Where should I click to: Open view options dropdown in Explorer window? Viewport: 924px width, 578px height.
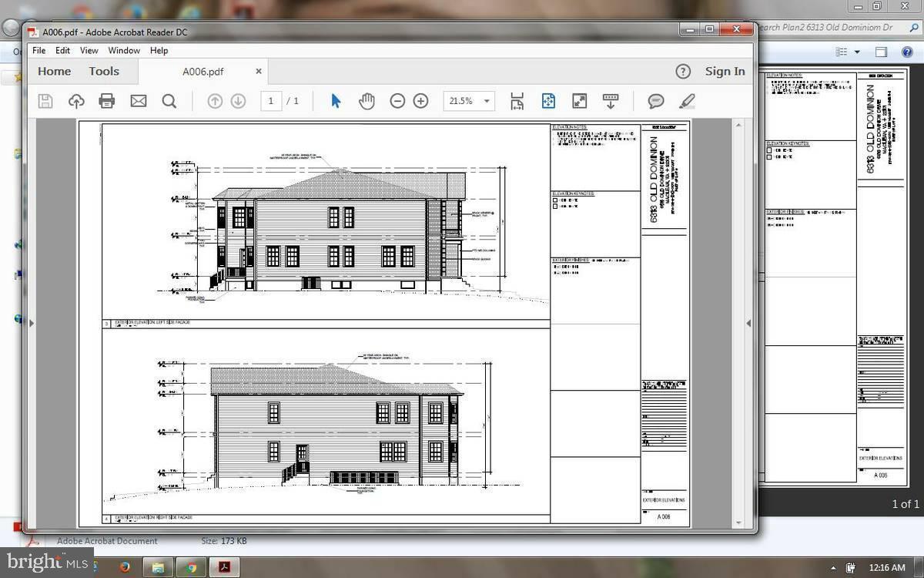(x=857, y=52)
